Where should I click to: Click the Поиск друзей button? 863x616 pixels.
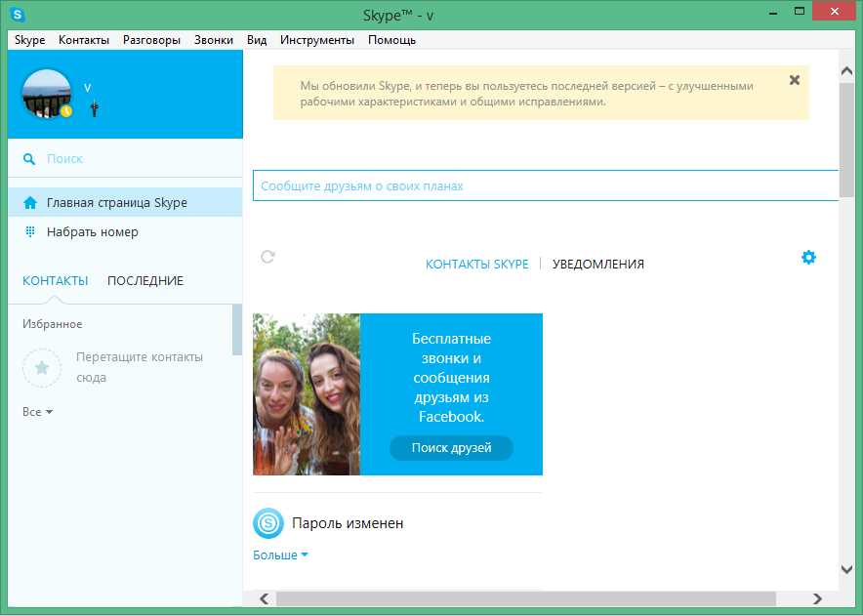point(451,448)
